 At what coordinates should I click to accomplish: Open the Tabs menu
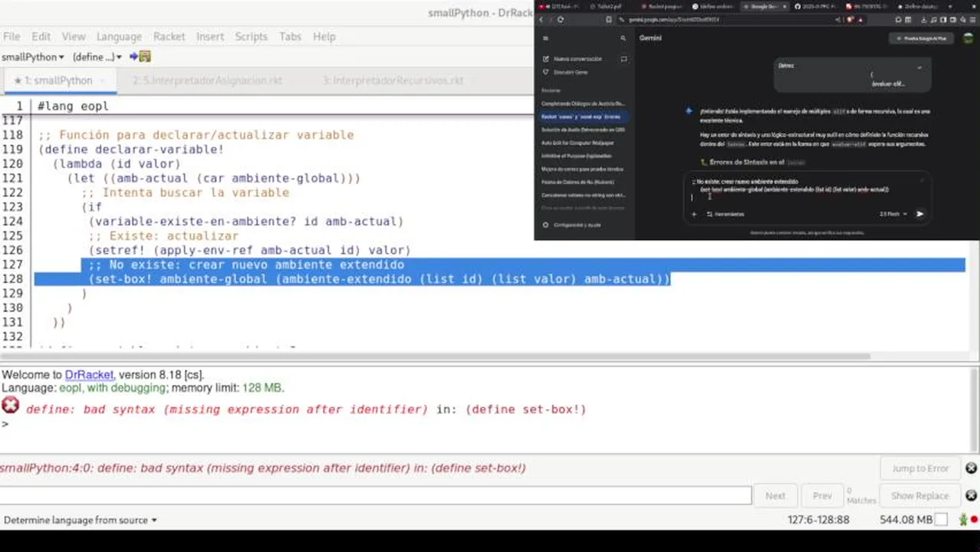tap(290, 36)
